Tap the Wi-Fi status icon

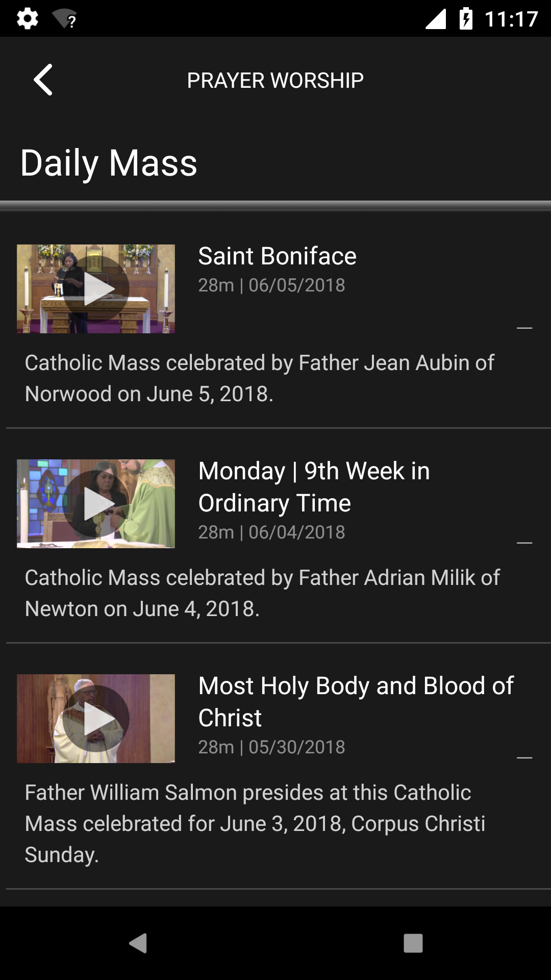click(x=65, y=19)
